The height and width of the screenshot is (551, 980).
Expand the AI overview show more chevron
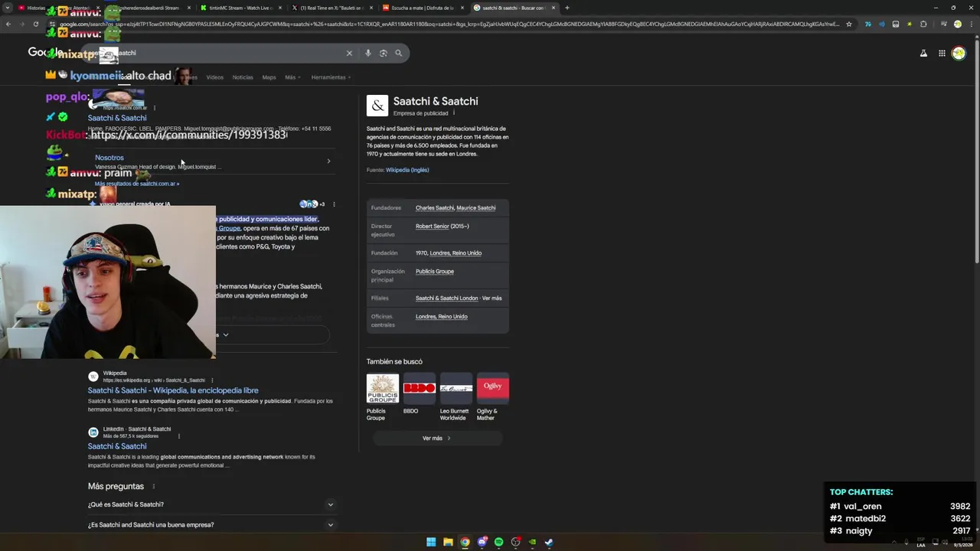click(x=225, y=334)
